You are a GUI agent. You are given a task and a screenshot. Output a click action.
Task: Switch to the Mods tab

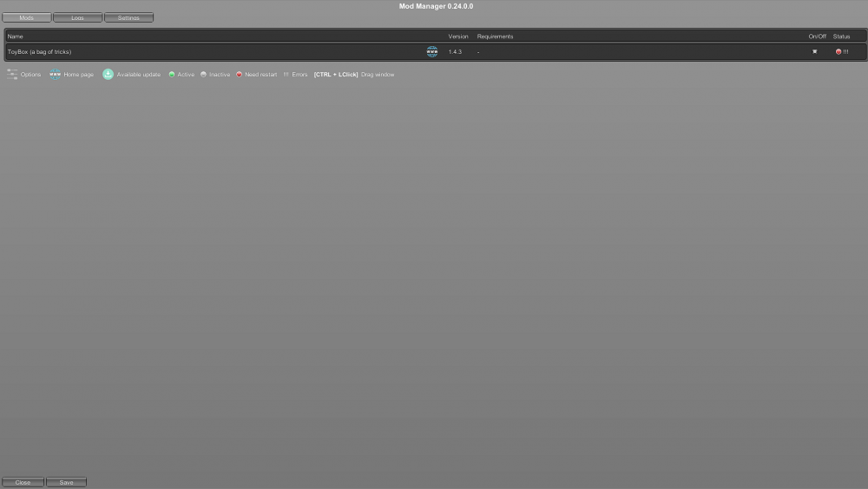click(x=27, y=17)
